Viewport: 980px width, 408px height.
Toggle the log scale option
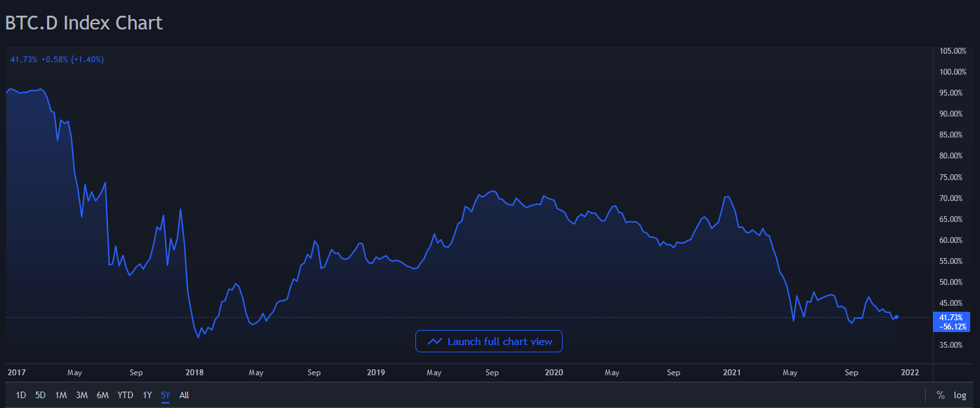[960, 395]
